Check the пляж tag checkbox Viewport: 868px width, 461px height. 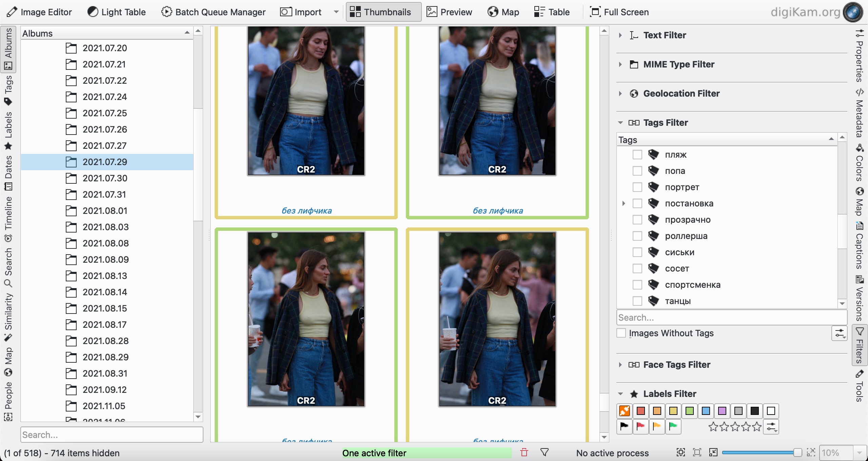click(637, 155)
